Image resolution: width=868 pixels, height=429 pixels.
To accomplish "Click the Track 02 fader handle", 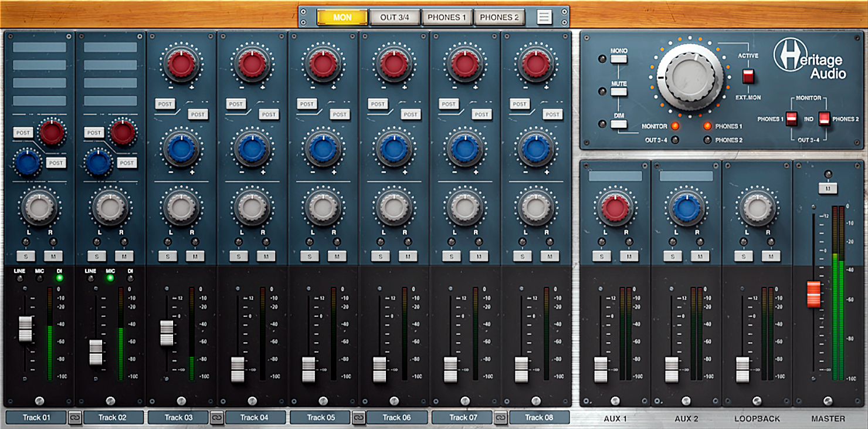I will pyautogui.click(x=96, y=352).
